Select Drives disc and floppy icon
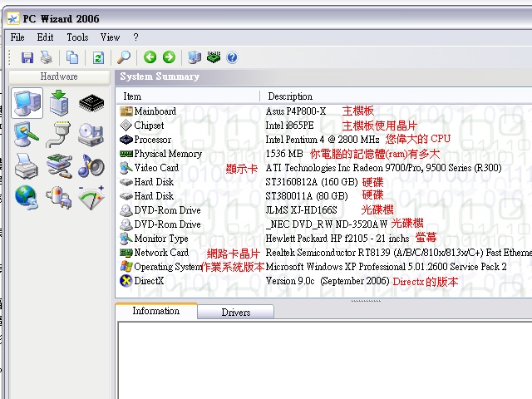This screenshot has width=532, height=399. [91, 135]
